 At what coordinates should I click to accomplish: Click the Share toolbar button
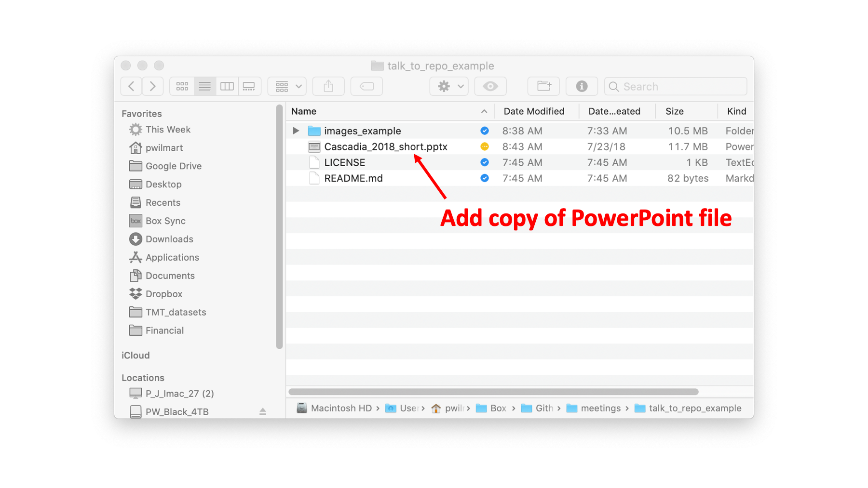point(328,86)
